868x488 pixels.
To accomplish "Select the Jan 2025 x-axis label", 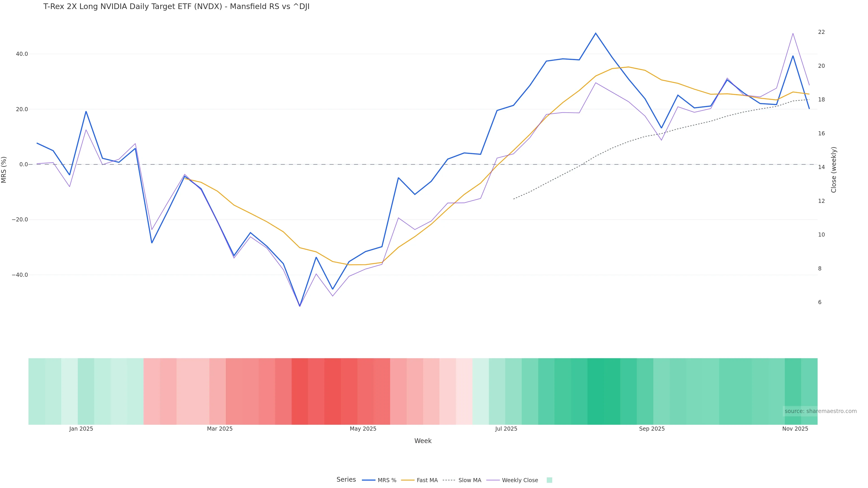I will coord(81,429).
